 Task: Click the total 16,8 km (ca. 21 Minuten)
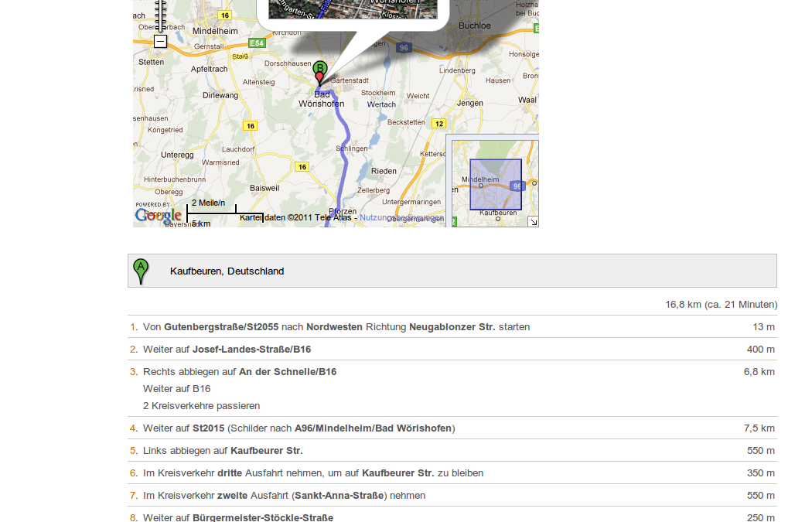coord(722,305)
